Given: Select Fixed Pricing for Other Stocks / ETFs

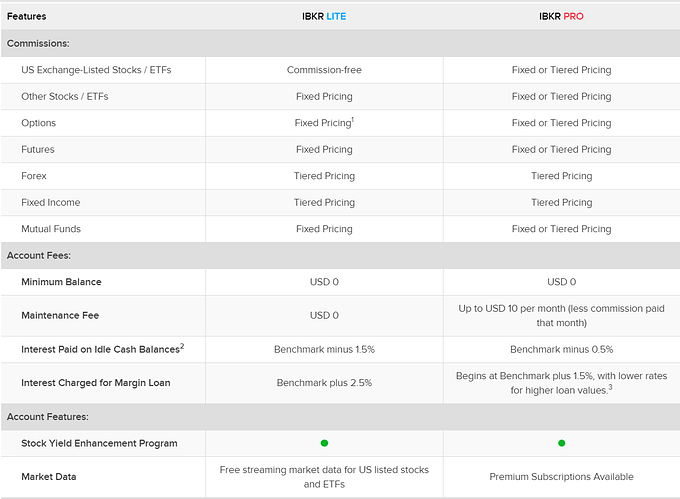Looking at the screenshot, I should pyautogui.click(x=324, y=96).
